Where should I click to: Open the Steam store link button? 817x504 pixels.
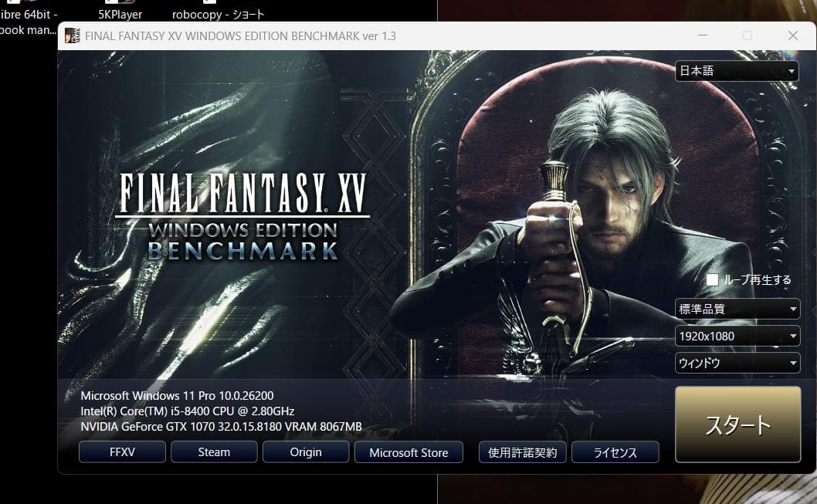(214, 452)
